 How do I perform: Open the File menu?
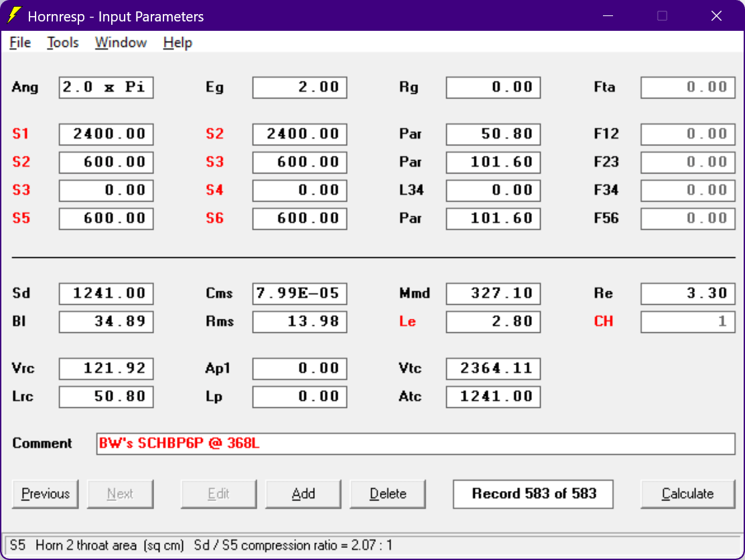[x=20, y=43]
